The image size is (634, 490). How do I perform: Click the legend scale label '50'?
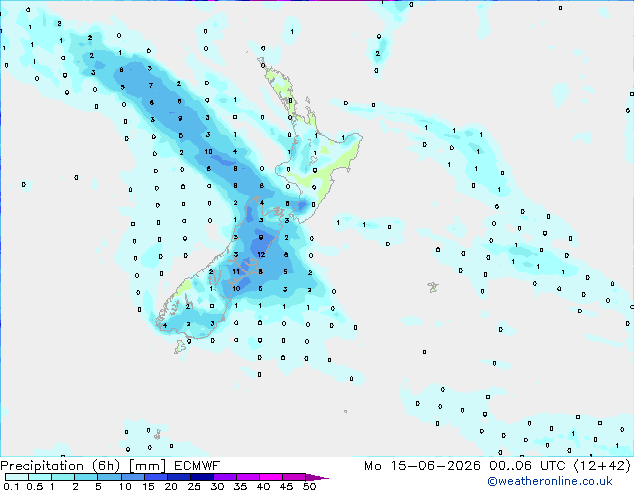[309, 486]
